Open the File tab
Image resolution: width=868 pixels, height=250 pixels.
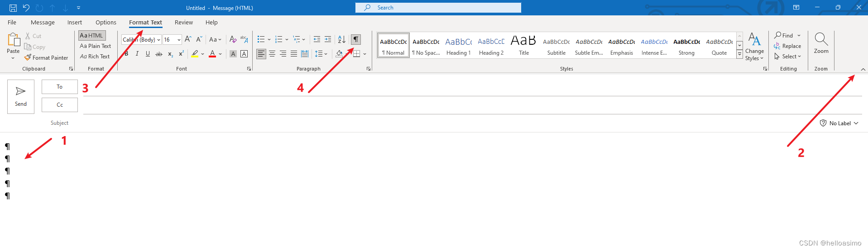pyautogui.click(x=12, y=22)
